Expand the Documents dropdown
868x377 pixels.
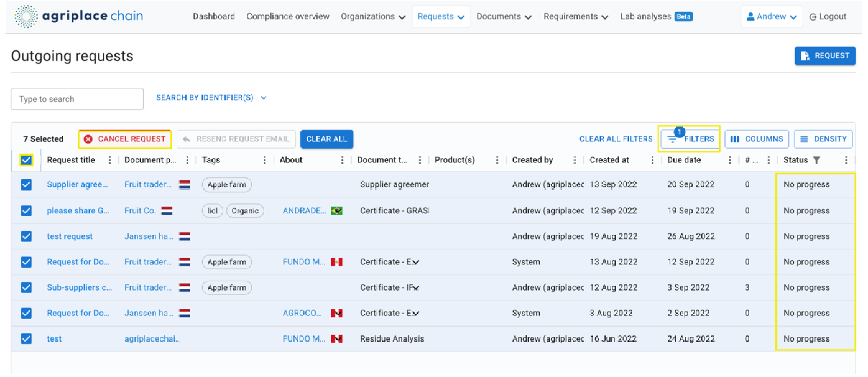504,17
